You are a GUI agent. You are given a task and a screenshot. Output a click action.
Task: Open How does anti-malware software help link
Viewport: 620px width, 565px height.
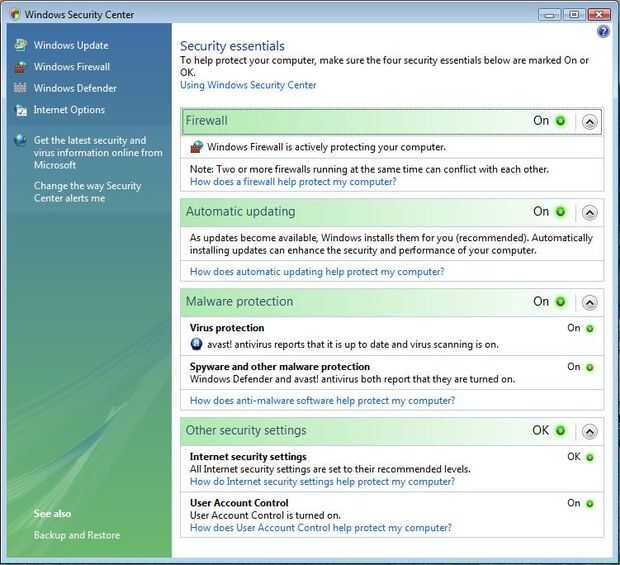click(x=322, y=401)
